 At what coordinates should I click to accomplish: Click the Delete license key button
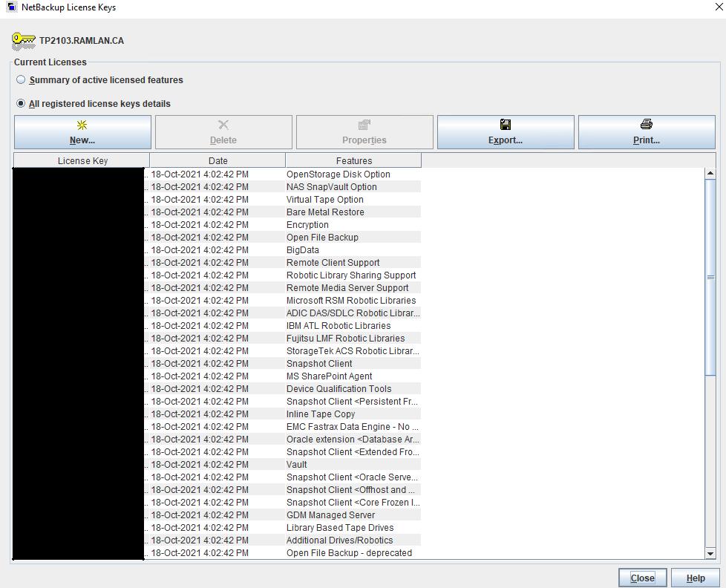coord(223,132)
